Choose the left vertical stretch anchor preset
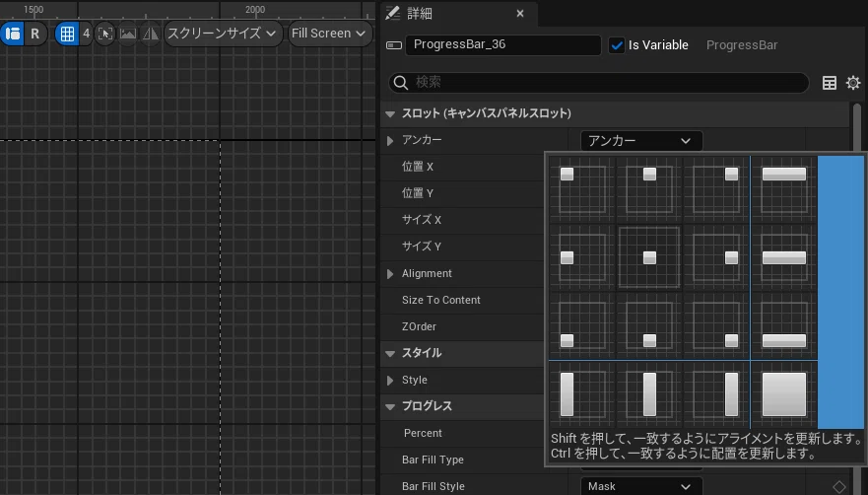868x495 pixels. tap(582, 394)
